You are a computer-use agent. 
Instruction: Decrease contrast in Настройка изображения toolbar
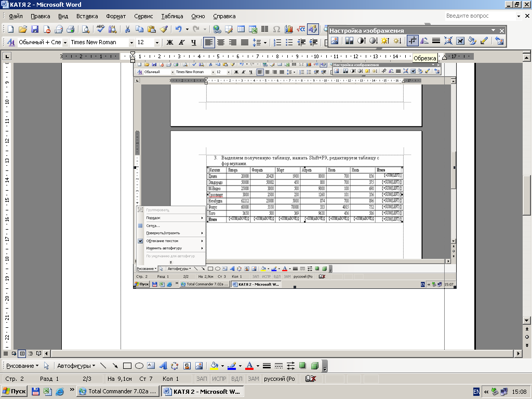coord(373,41)
